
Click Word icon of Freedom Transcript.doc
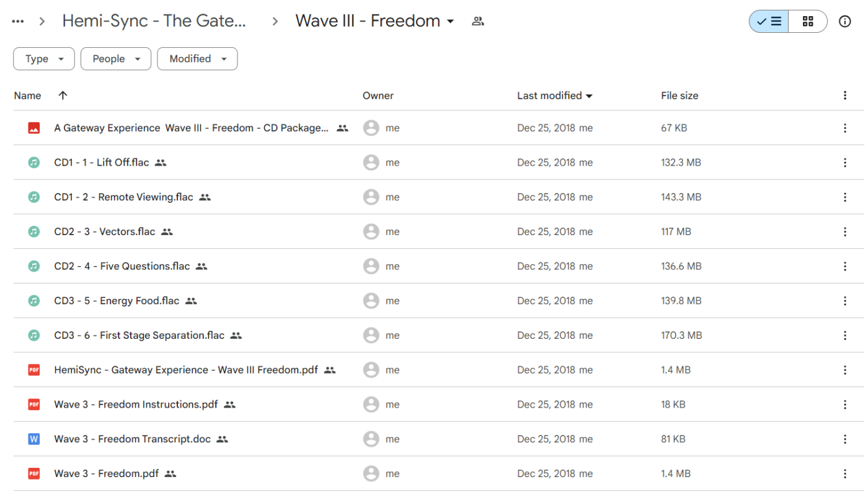coord(34,439)
